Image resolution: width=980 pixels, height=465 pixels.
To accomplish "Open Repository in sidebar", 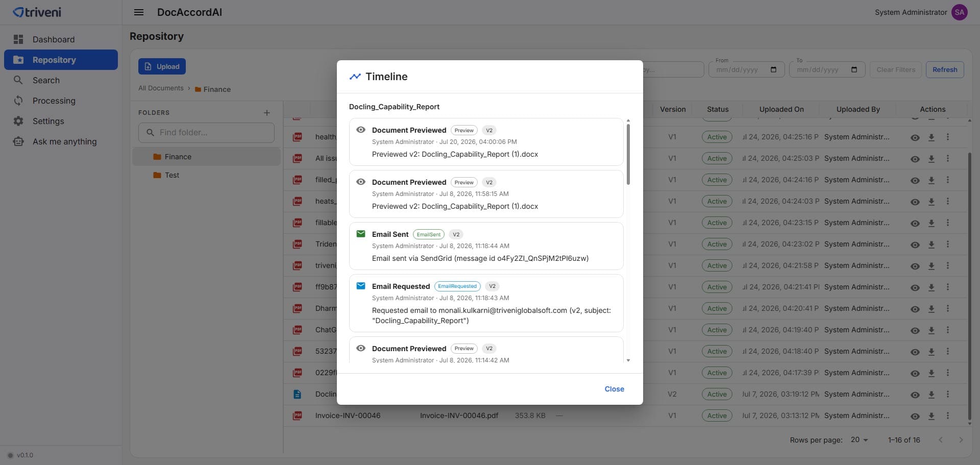I will (x=61, y=60).
